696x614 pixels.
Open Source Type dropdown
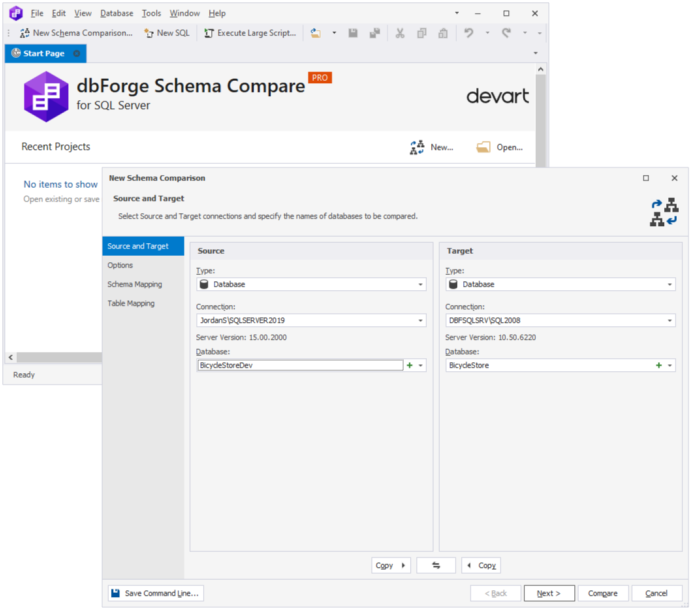420,284
